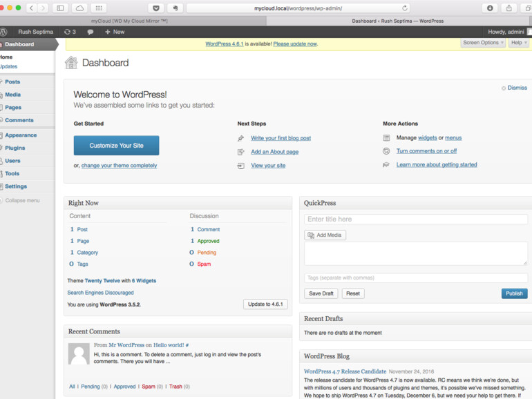Screen dimensions: 532x399
Task: Click change your theme completely link
Action: coord(119,166)
